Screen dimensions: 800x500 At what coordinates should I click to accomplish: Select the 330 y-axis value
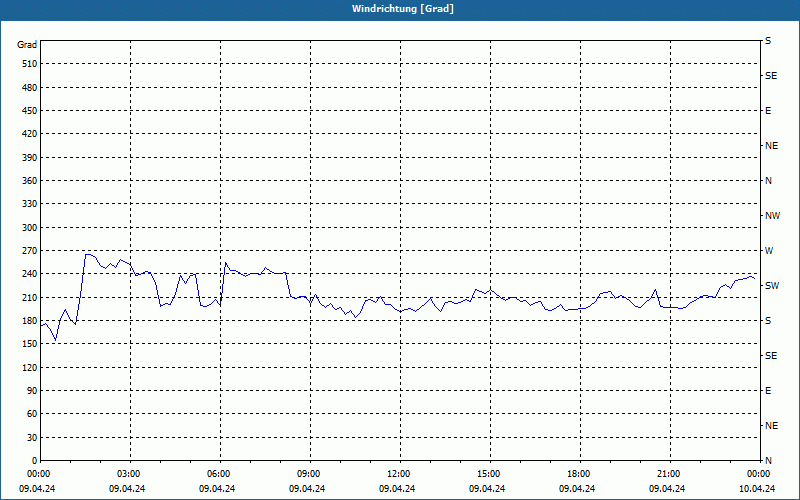point(29,204)
